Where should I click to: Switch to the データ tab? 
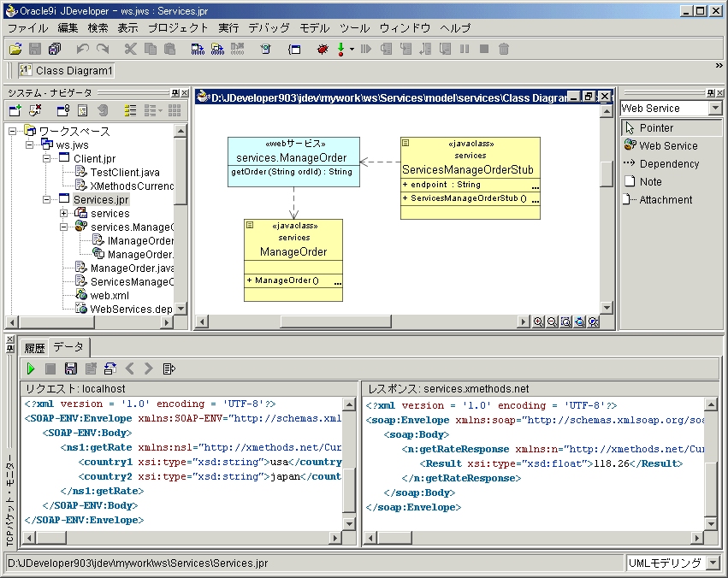[x=68, y=346]
